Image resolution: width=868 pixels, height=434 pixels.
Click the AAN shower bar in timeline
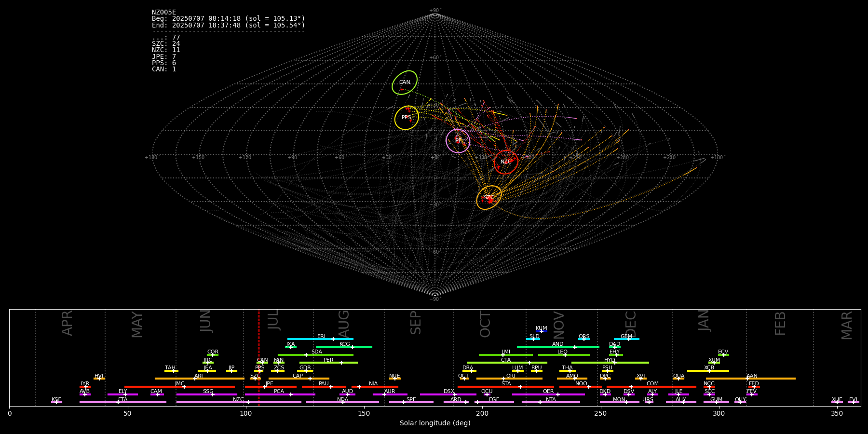pyautogui.click(x=751, y=379)
